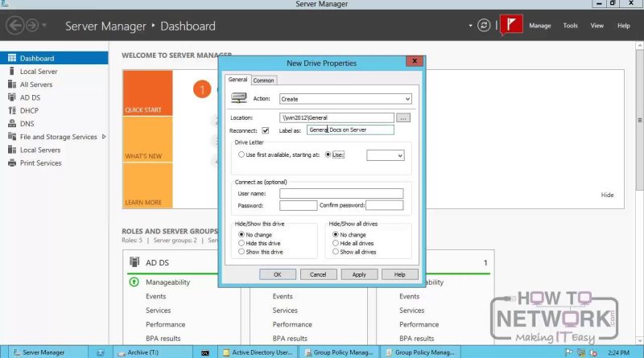The image size is (644, 358).
Task: Select Show this drive option
Action: [x=242, y=252]
